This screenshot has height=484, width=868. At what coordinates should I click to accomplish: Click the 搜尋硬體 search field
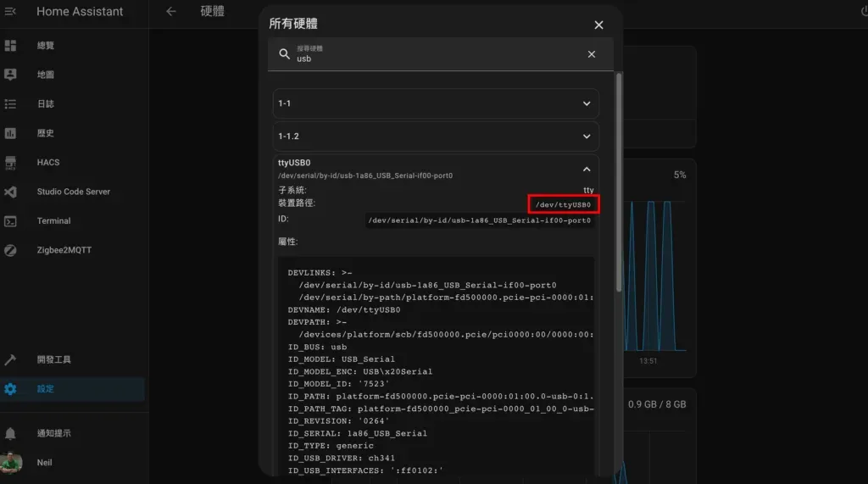(432, 55)
